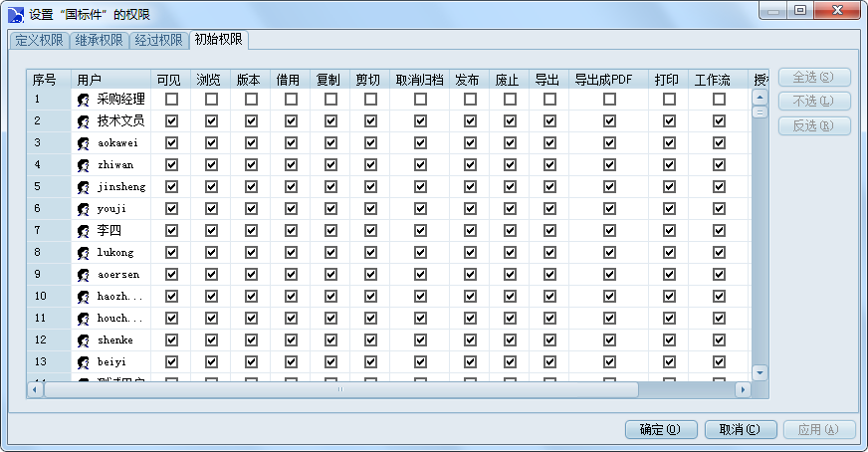Click the app icon in title bar
868x452 pixels.
pos(15,14)
